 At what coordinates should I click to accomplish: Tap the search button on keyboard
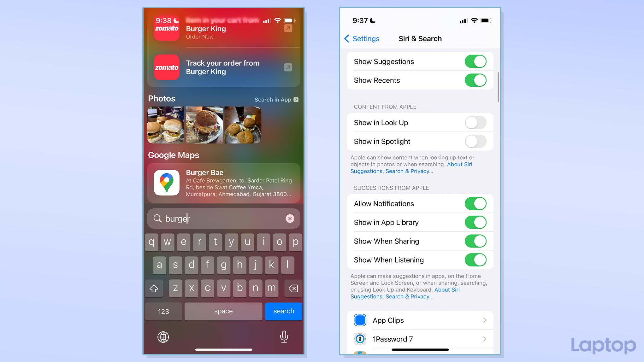pos(284,311)
